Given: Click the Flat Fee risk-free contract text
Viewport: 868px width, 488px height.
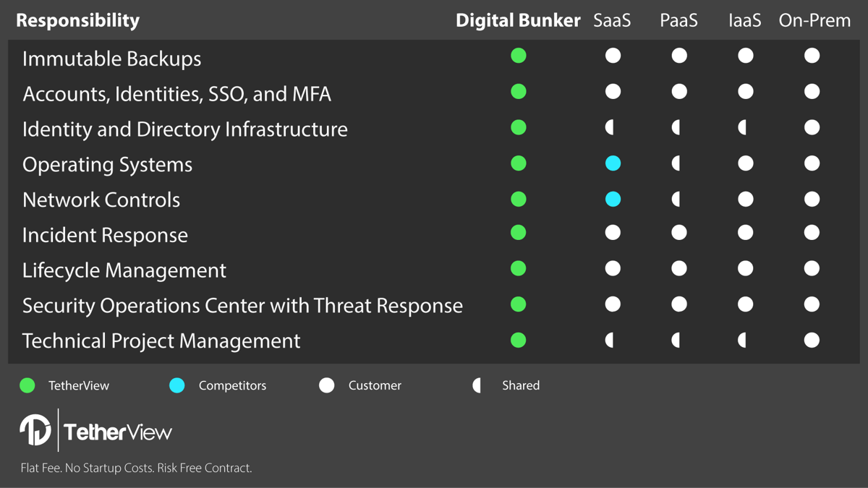Looking at the screenshot, I should (136, 468).
